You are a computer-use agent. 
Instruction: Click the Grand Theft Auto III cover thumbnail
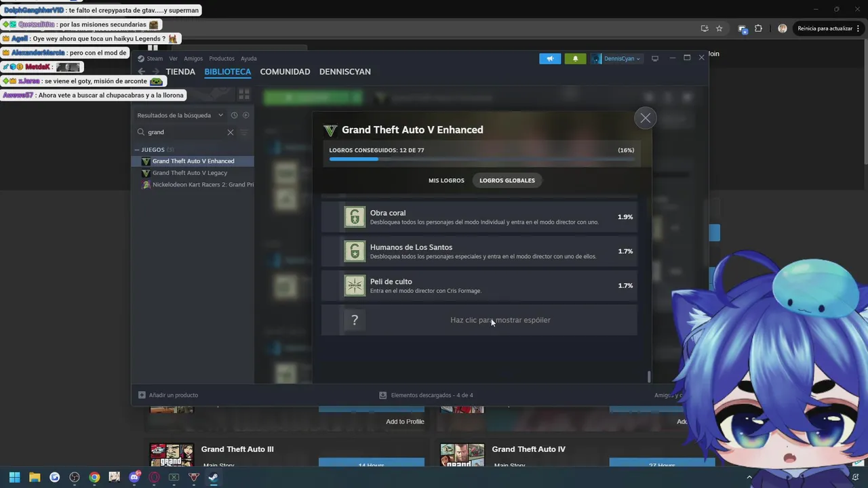point(172,455)
